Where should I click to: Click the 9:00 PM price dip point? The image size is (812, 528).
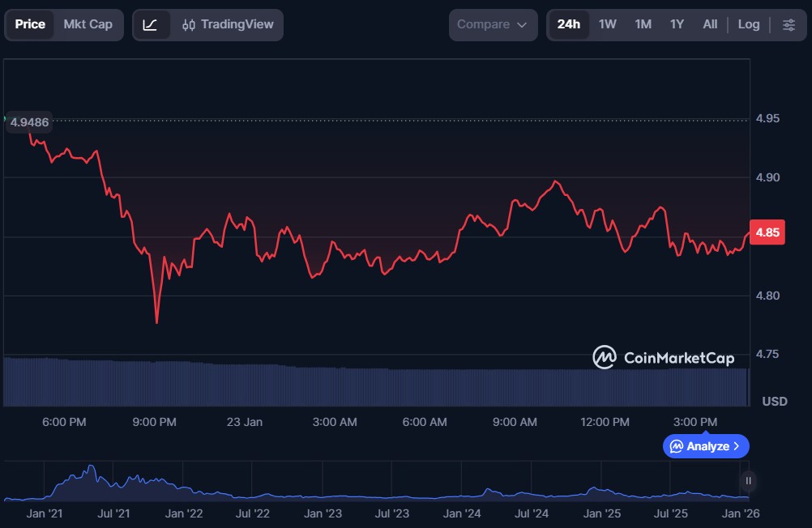[156, 322]
